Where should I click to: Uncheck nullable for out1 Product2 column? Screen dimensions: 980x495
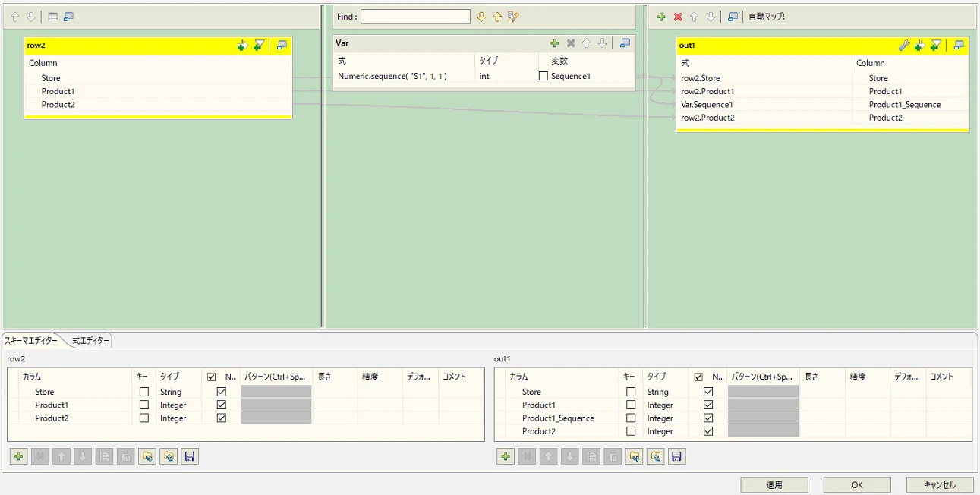tap(708, 431)
